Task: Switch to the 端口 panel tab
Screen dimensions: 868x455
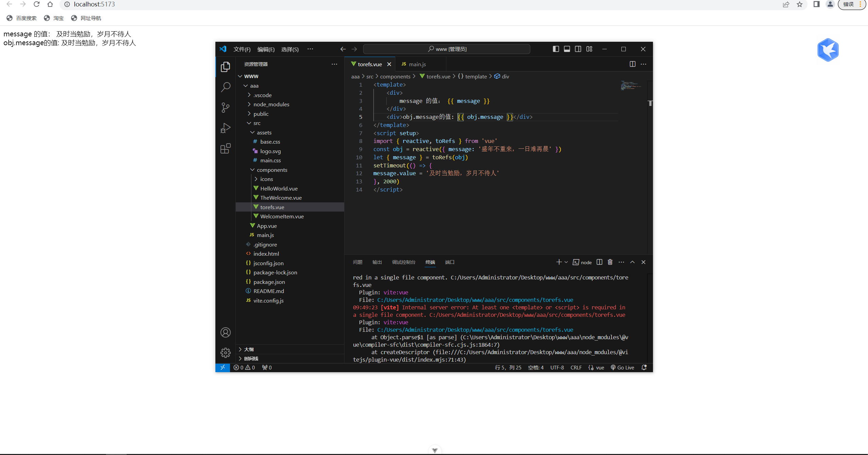Action: [x=449, y=262]
